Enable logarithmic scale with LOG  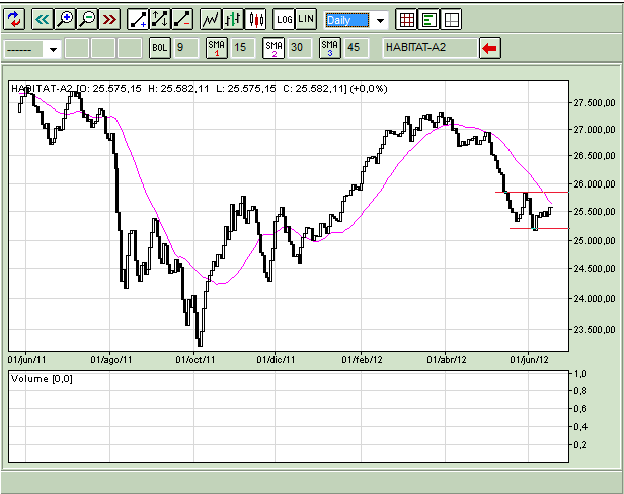[x=284, y=19]
